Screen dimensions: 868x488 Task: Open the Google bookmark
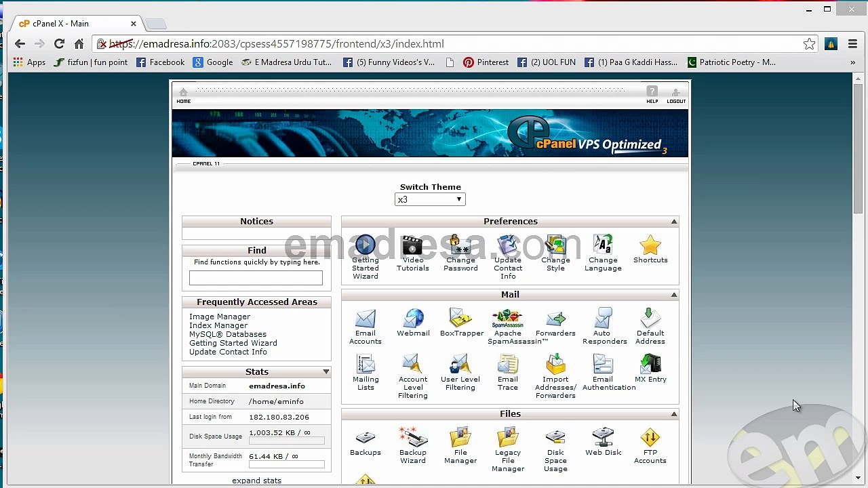213,62
